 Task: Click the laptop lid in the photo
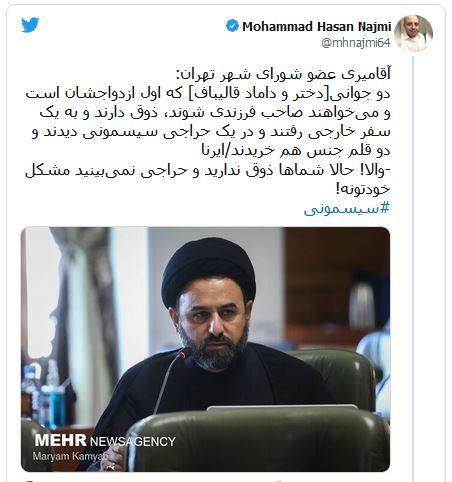[x=282, y=407]
